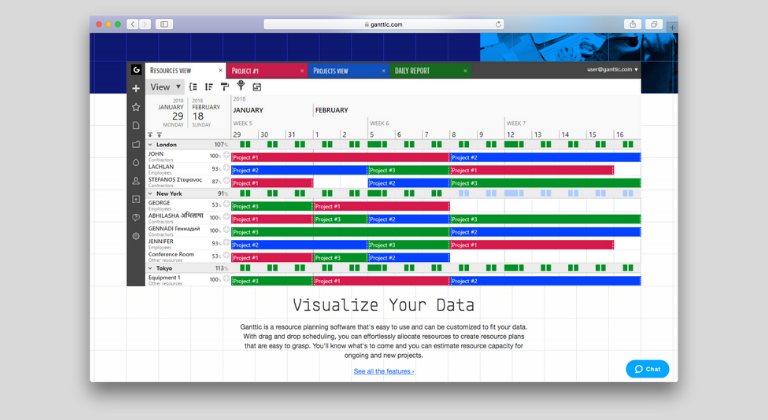The height and width of the screenshot is (420, 768).
Task: Open the View dropdown menu
Action: (164, 87)
